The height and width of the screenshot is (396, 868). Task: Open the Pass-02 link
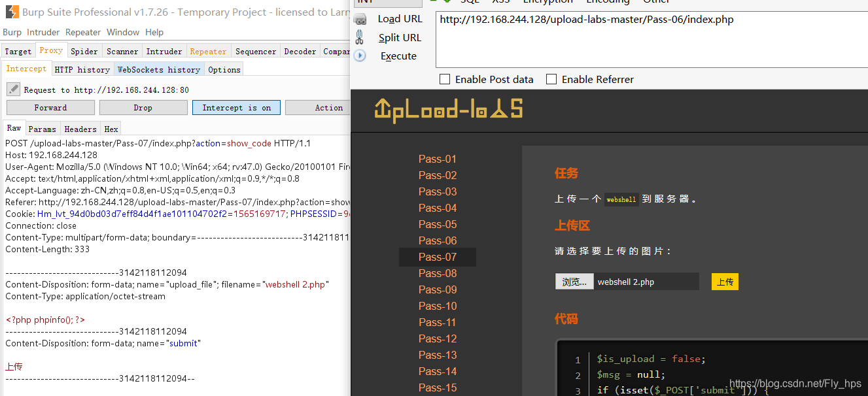pos(438,175)
